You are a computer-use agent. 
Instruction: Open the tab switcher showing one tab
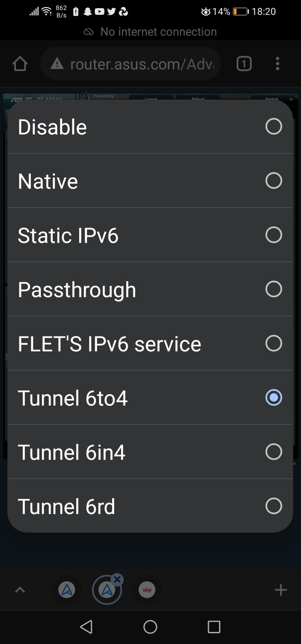tap(244, 64)
